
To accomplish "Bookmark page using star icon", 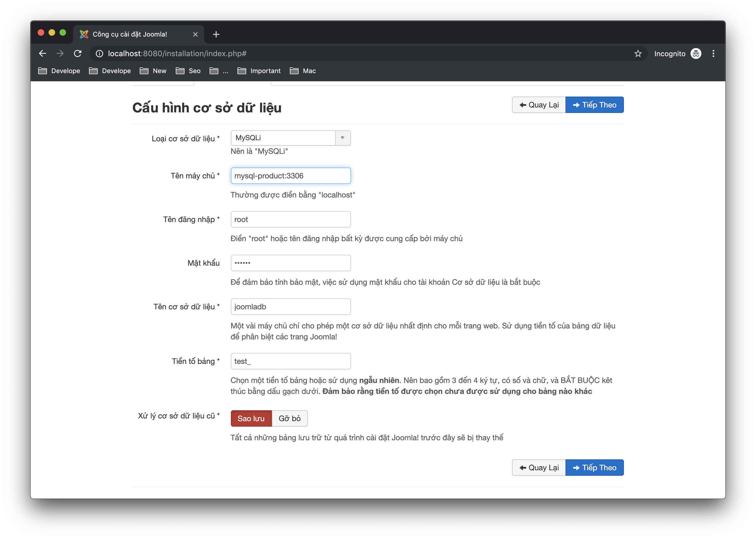I will click(x=638, y=53).
